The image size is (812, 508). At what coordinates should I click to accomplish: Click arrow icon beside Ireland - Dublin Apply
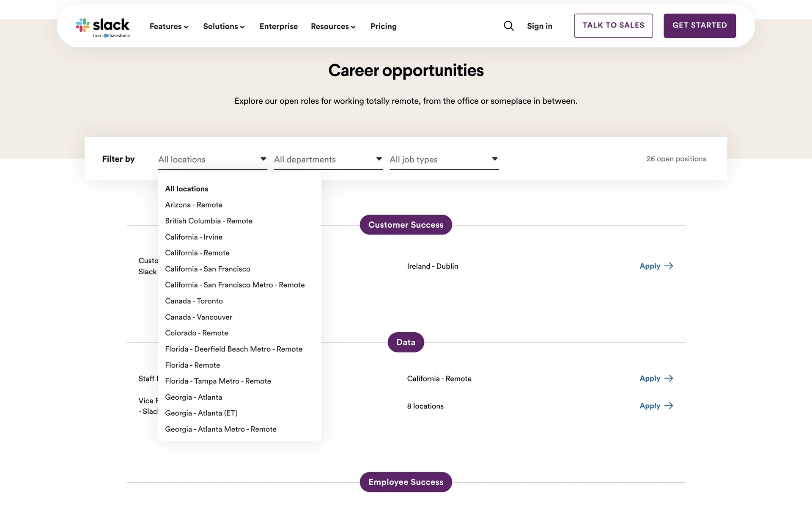coord(669,266)
